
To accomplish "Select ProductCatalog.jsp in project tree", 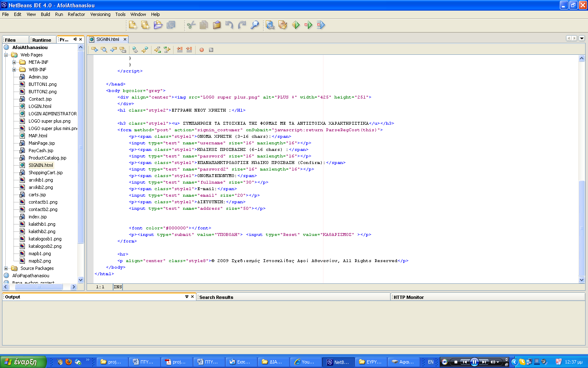I will (47, 158).
